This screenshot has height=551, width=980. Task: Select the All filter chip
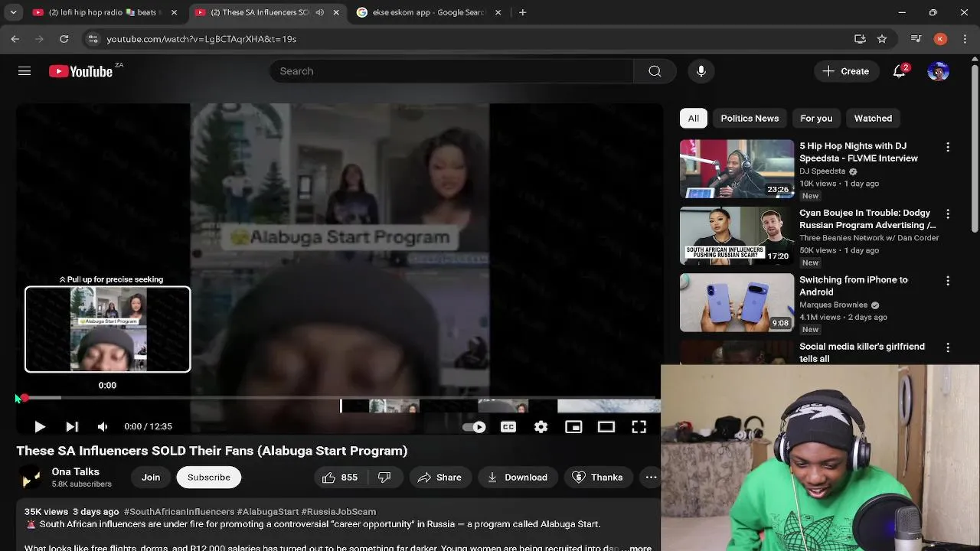[694, 119]
